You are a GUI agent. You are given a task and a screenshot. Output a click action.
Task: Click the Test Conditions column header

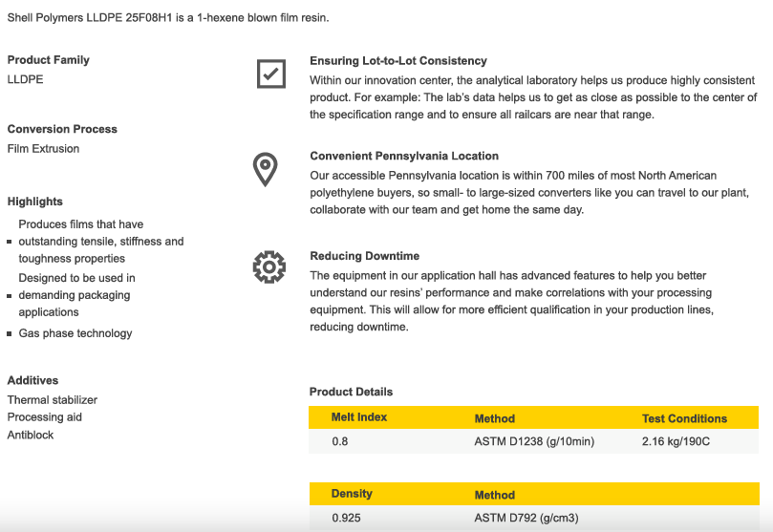(x=684, y=418)
